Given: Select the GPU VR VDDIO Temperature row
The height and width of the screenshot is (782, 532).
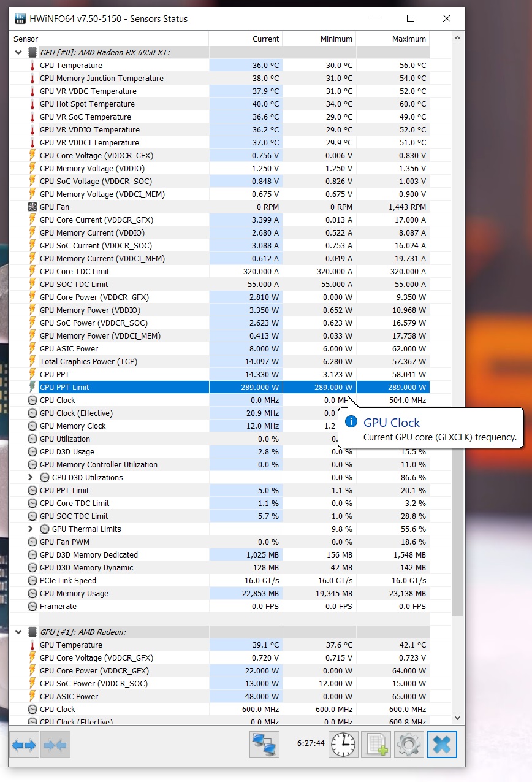Looking at the screenshot, I should 219,129.
